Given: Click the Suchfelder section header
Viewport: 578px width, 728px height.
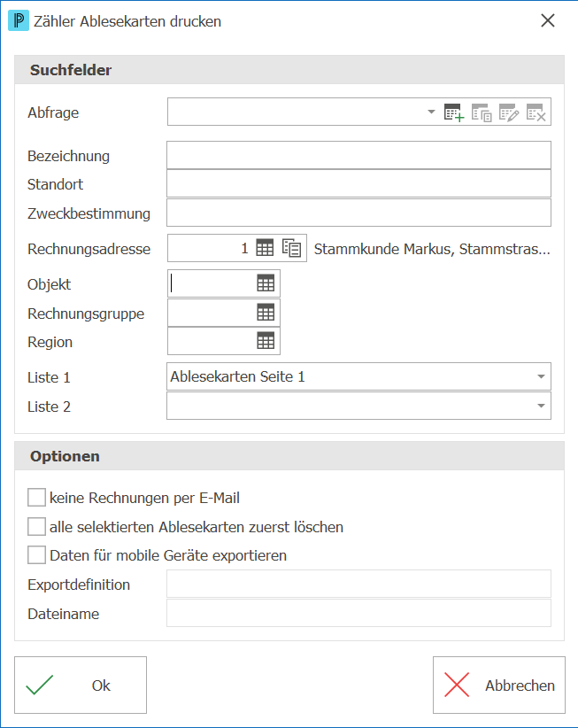Looking at the screenshot, I should 289,70.
